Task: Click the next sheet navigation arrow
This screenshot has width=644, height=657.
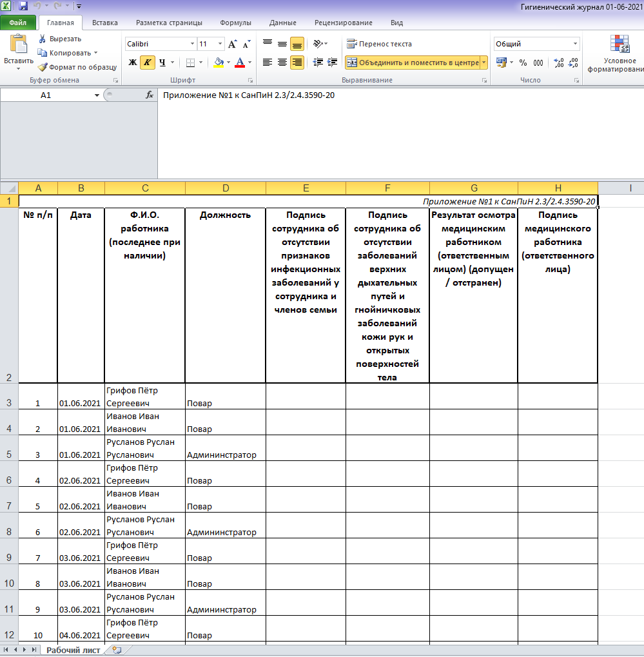Action: click(24, 650)
